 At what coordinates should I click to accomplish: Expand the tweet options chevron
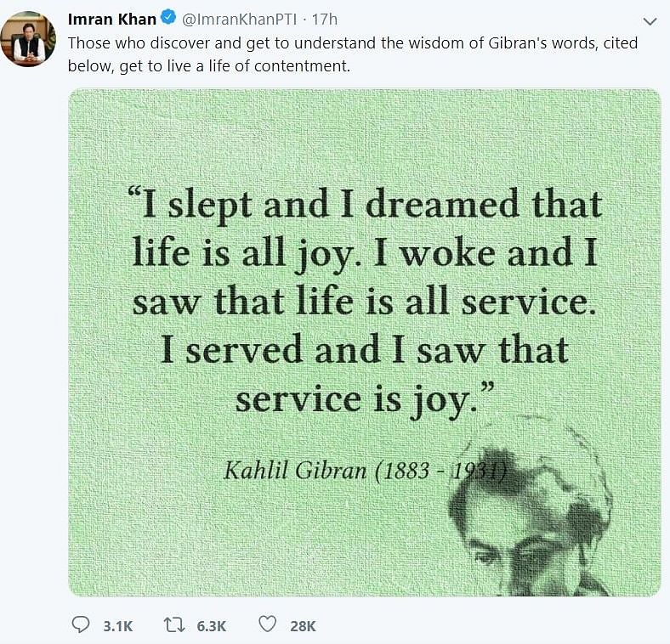click(650, 21)
